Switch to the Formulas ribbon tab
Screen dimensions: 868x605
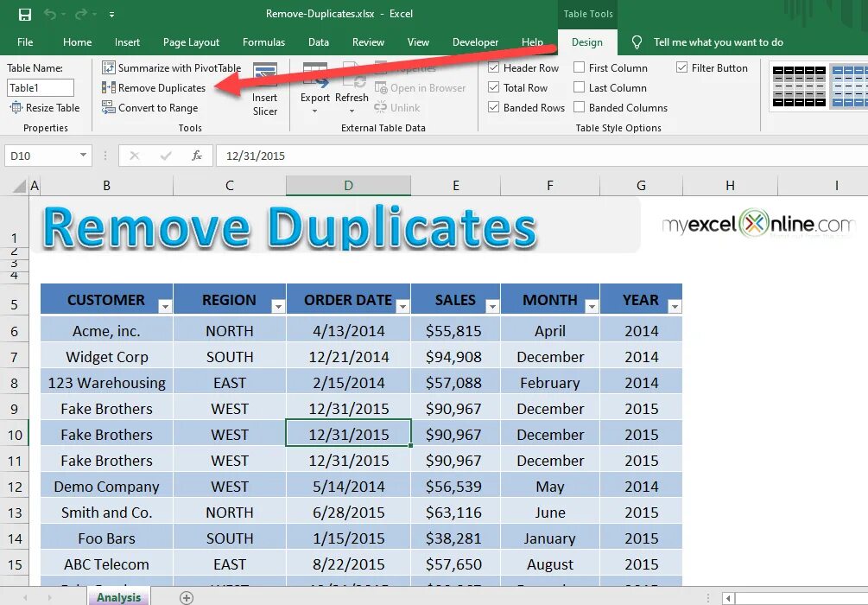pos(263,41)
